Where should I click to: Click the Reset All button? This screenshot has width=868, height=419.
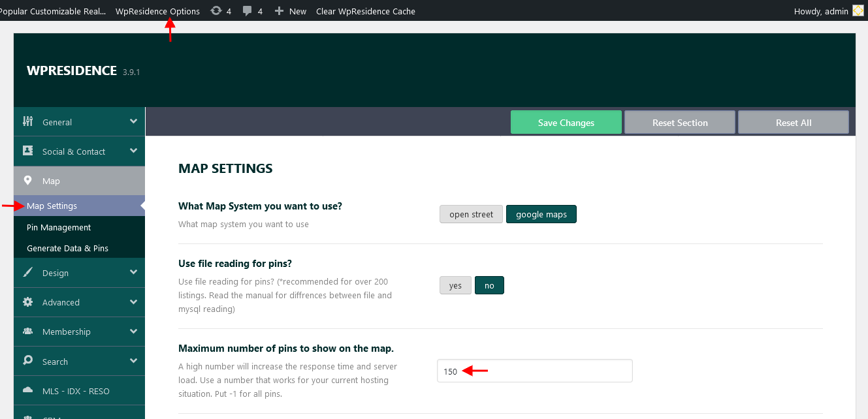pos(794,122)
